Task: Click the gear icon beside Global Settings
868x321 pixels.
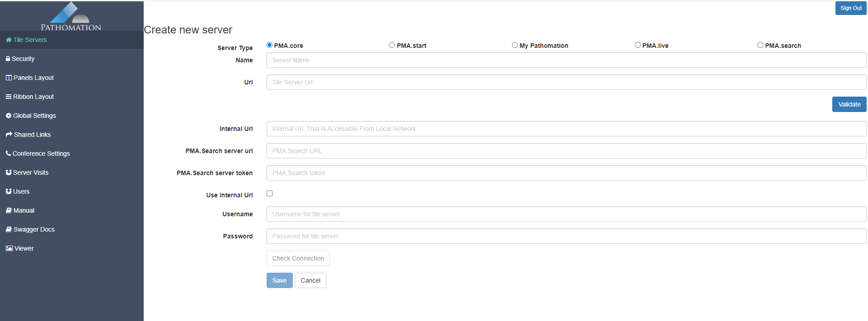Action: [8, 116]
